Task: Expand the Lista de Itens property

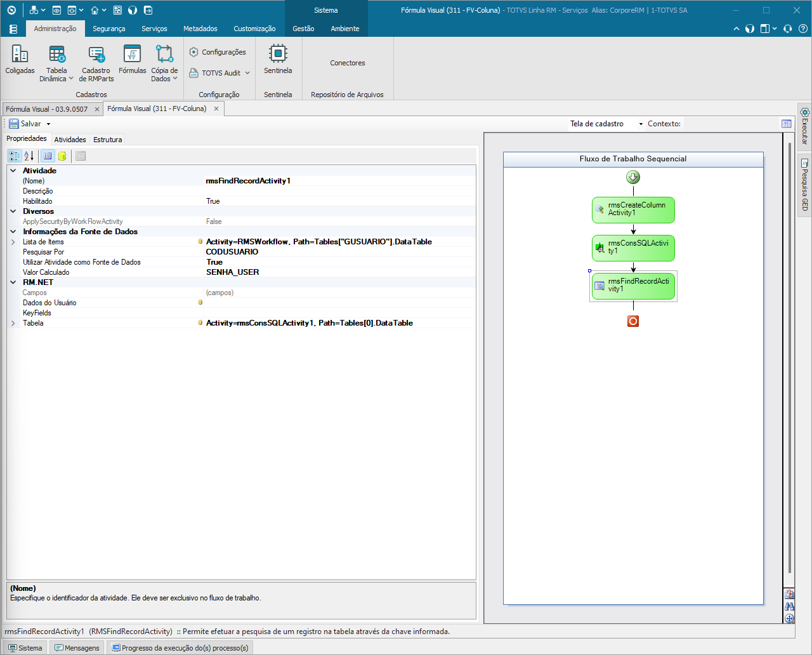Action: (x=13, y=242)
